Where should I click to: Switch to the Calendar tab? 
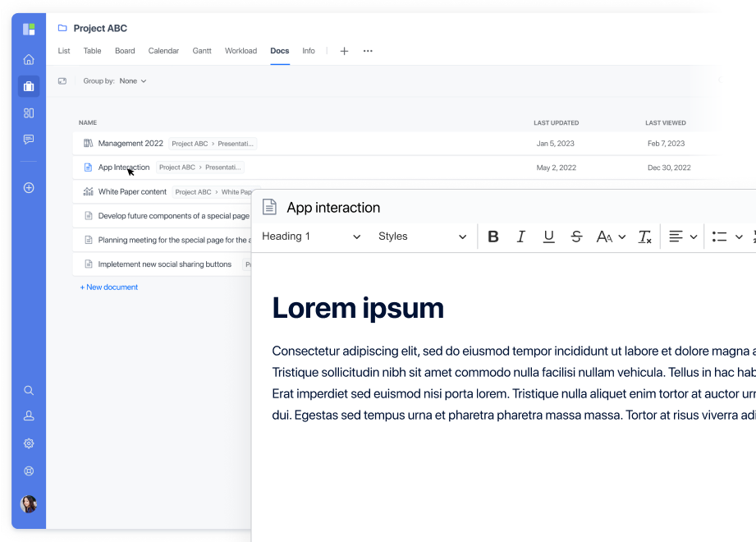[163, 51]
